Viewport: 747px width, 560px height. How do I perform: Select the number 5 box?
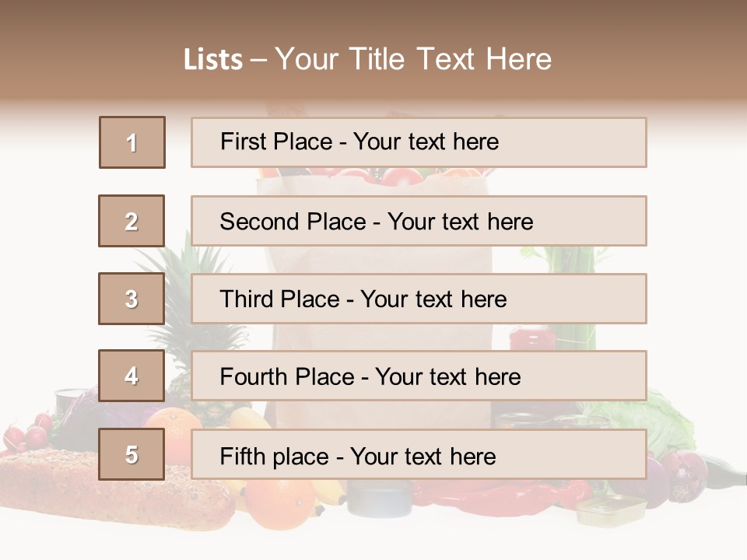click(132, 453)
